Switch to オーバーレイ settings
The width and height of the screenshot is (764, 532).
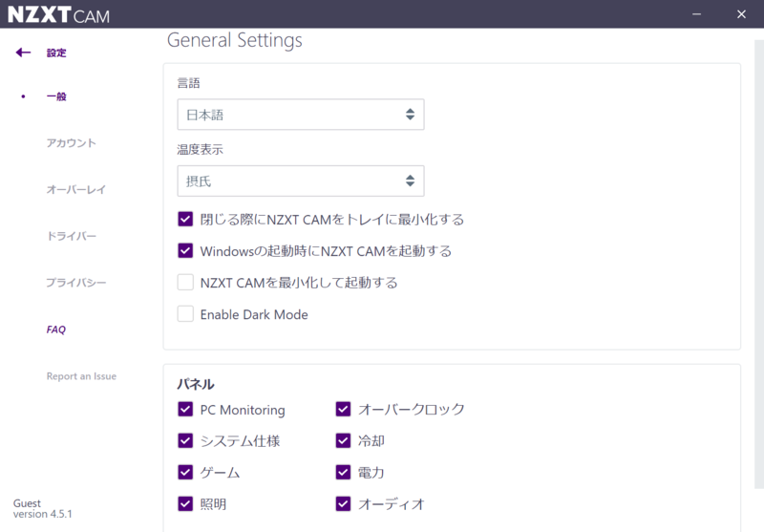point(76,190)
